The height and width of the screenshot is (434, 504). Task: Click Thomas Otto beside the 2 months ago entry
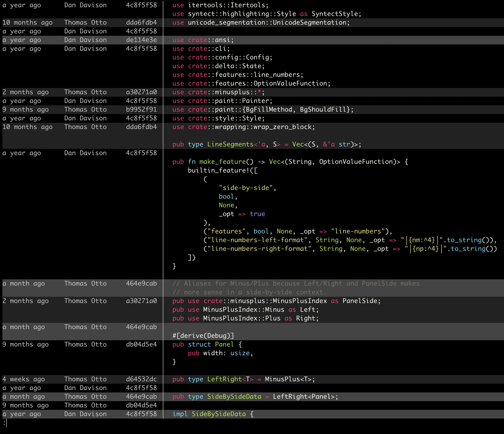[85, 92]
